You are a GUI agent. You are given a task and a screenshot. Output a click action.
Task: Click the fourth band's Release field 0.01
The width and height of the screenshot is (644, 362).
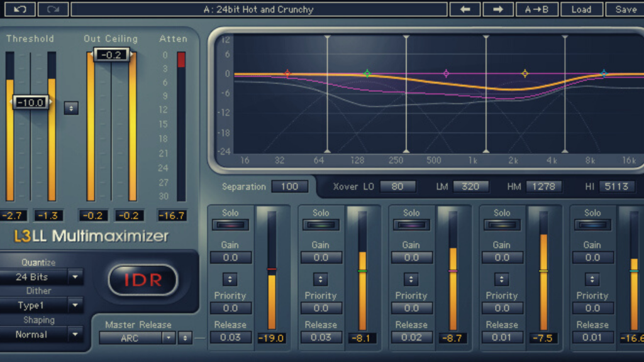502,337
